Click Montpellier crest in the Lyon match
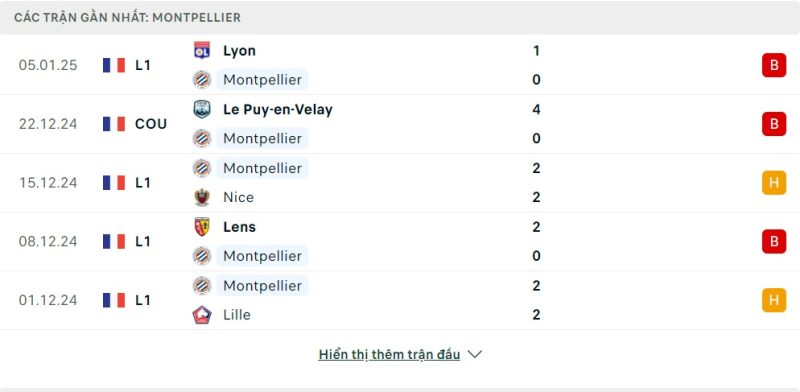Screen dimensions: 800x392 pyautogui.click(x=202, y=80)
